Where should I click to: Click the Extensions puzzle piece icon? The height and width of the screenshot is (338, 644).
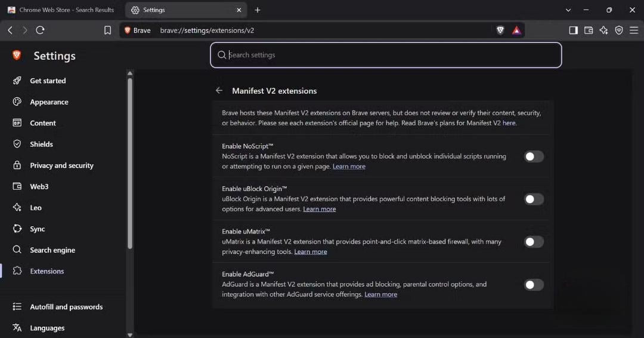(17, 271)
